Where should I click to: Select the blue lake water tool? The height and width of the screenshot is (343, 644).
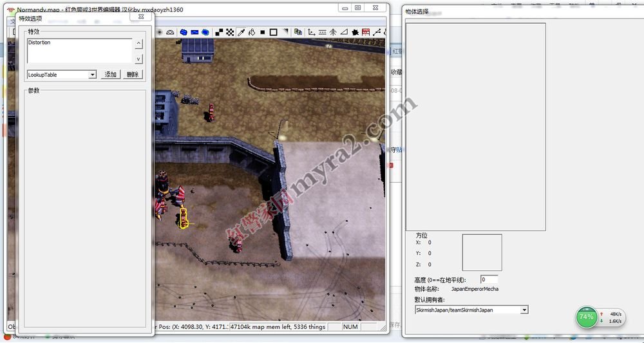(x=184, y=32)
